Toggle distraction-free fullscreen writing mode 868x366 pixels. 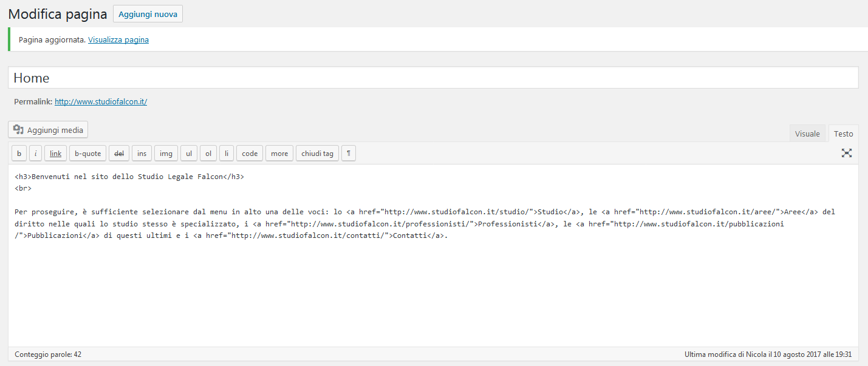pyautogui.click(x=847, y=153)
